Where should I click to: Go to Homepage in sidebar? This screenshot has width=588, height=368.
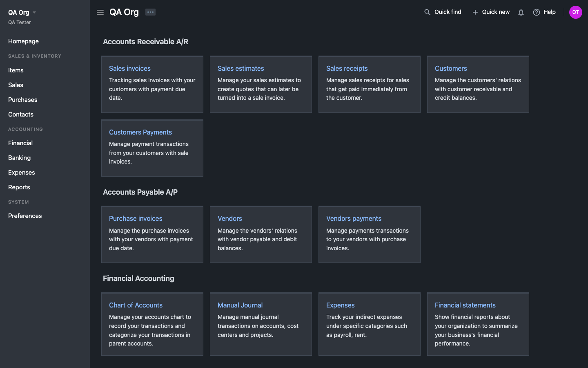[23, 41]
